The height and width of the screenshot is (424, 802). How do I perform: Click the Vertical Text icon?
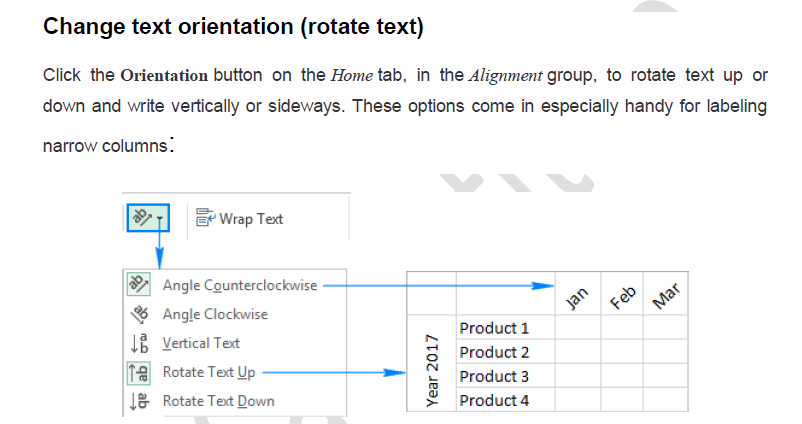[141, 343]
